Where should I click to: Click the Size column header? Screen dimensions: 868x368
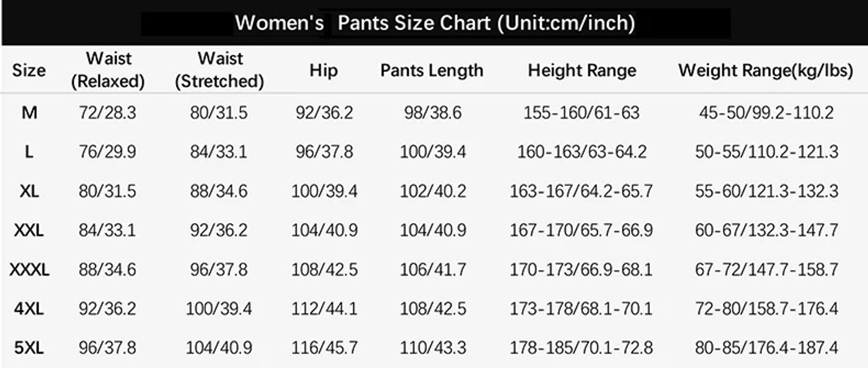(29, 70)
